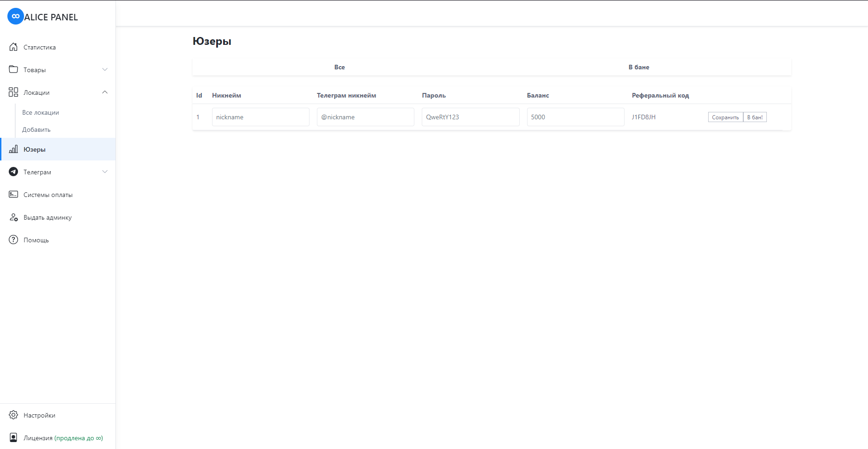Focus the Баланс field containing 5000
Screen dimensions: 868x449
[x=576, y=117]
